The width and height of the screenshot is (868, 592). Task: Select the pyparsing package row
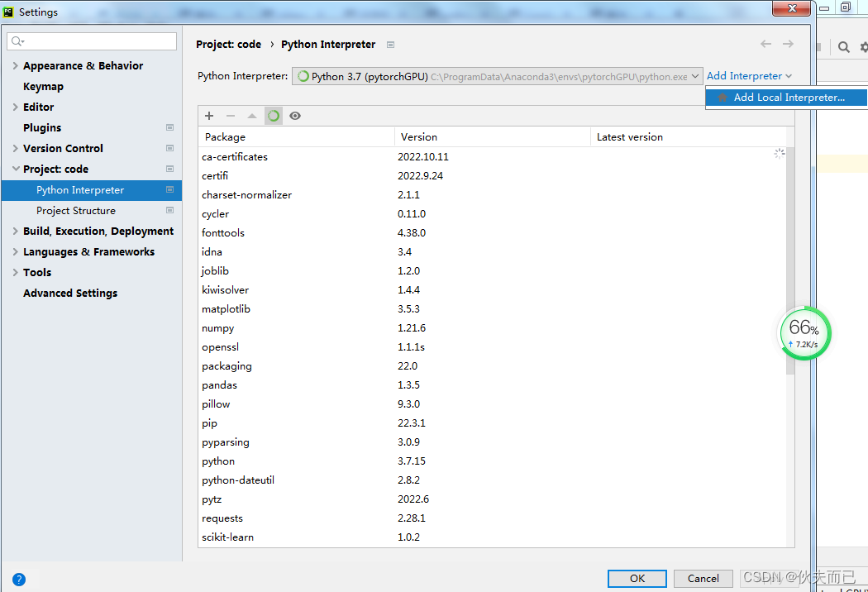tap(492, 442)
